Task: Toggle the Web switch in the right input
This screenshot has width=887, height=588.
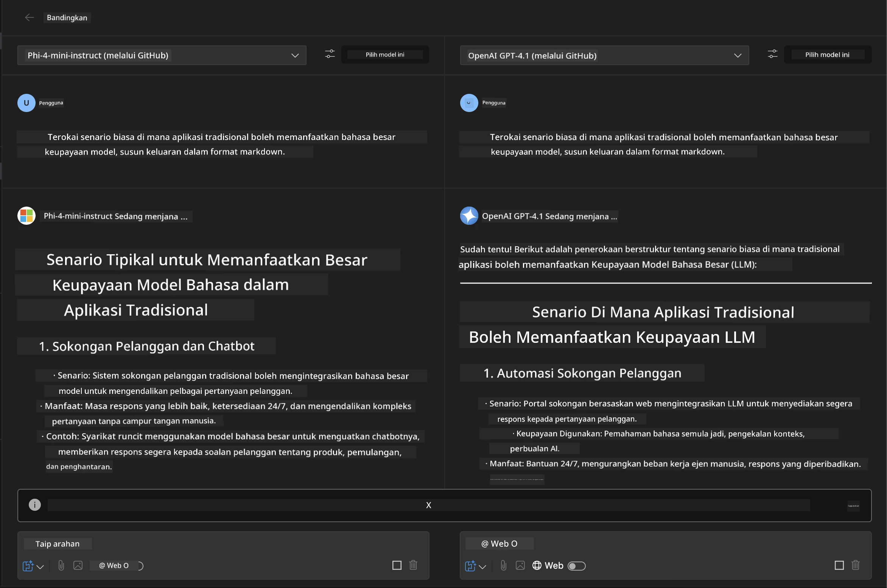Action: 577,566
